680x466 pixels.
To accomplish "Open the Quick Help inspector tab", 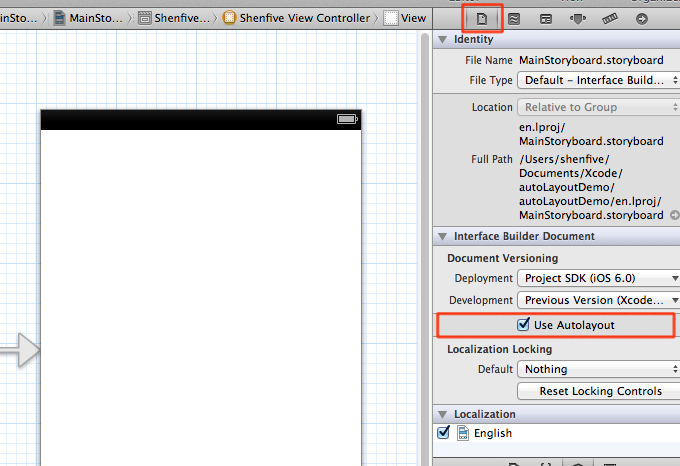I will [514, 19].
